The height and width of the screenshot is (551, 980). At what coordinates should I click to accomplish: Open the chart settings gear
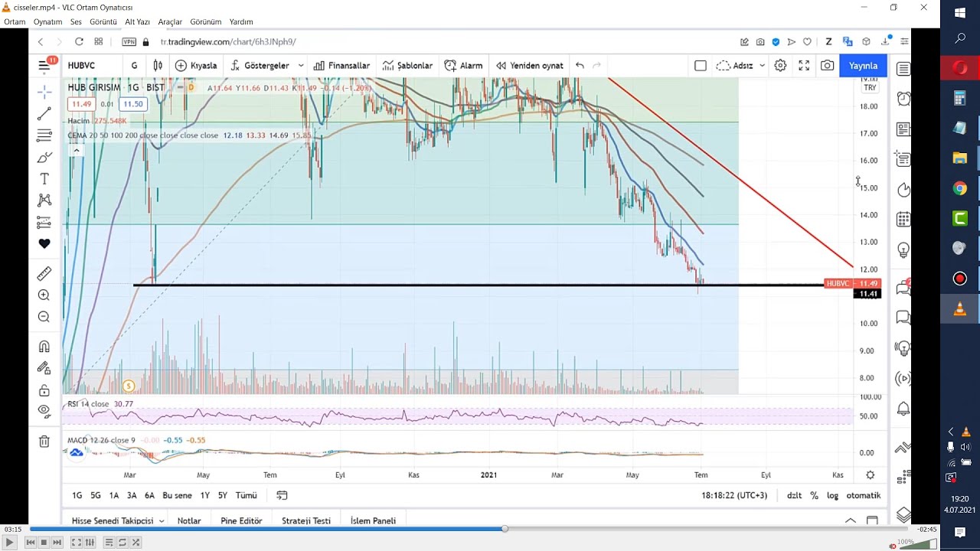coord(780,66)
